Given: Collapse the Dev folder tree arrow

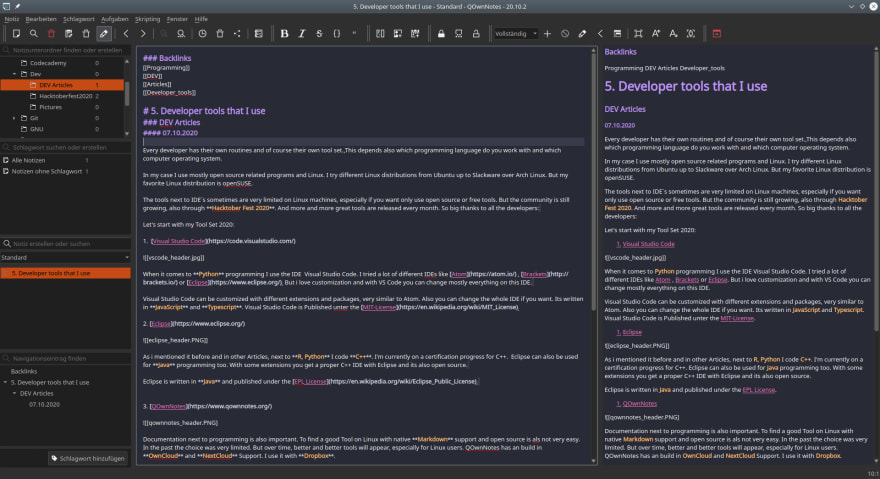Looking at the screenshot, I should pos(15,74).
